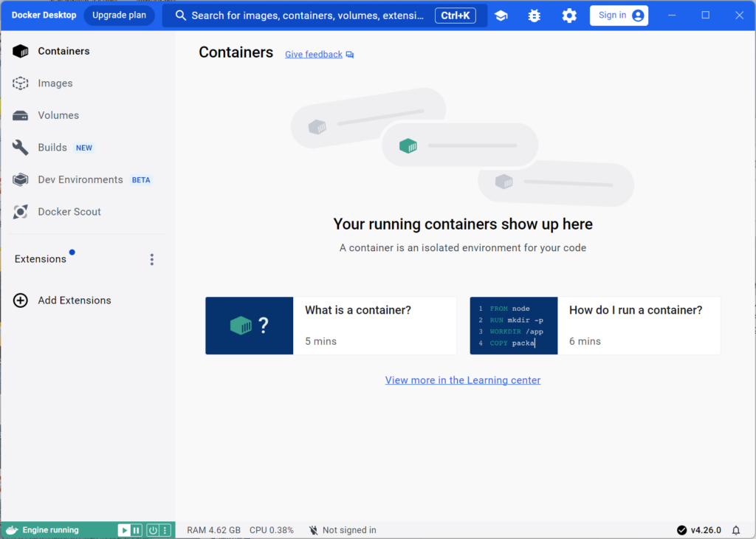This screenshot has height=539, width=756.
Task: Open the 'What is a container?' card
Action: coord(331,326)
